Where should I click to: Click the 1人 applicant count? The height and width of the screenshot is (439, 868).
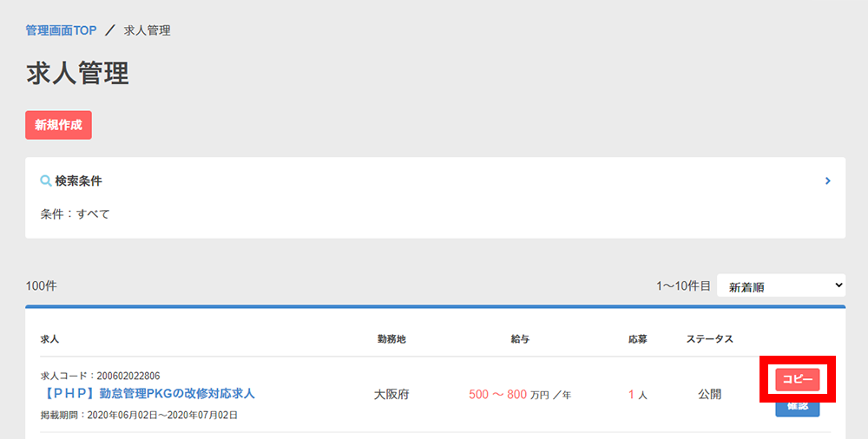point(638,395)
